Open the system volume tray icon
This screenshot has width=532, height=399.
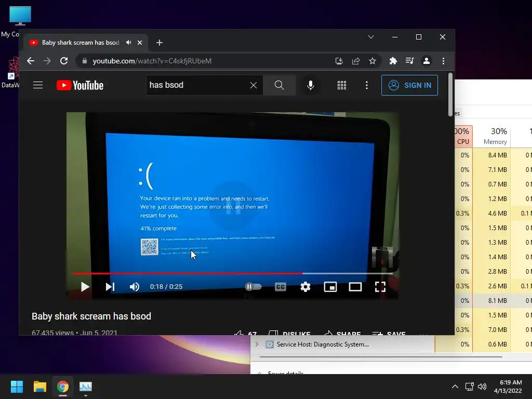tap(482, 387)
